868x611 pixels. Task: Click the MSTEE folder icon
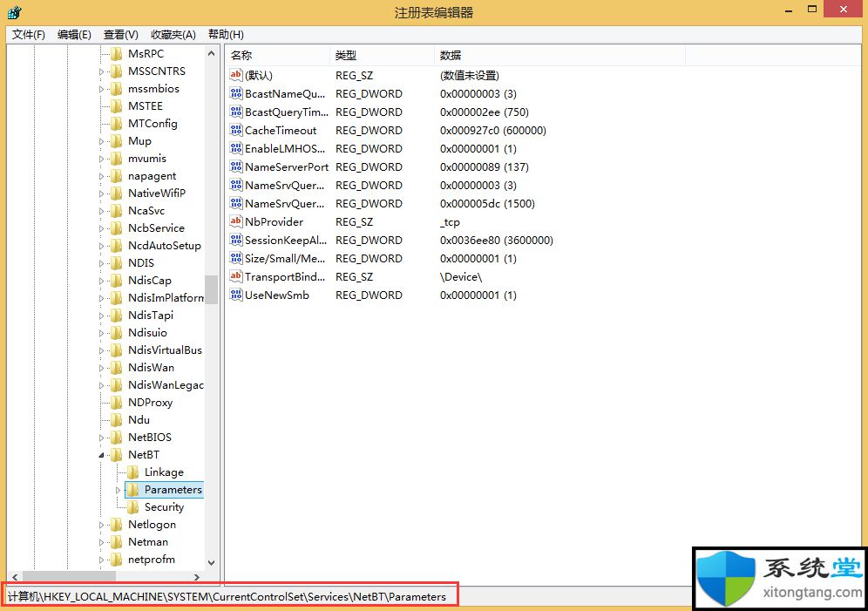116,105
